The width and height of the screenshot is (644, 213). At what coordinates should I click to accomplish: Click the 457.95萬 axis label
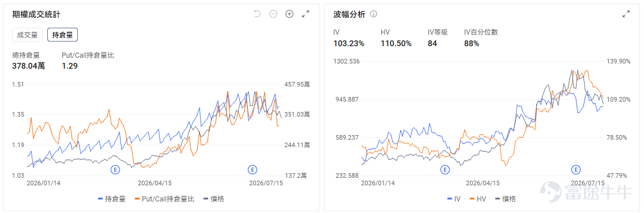coord(297,84)
